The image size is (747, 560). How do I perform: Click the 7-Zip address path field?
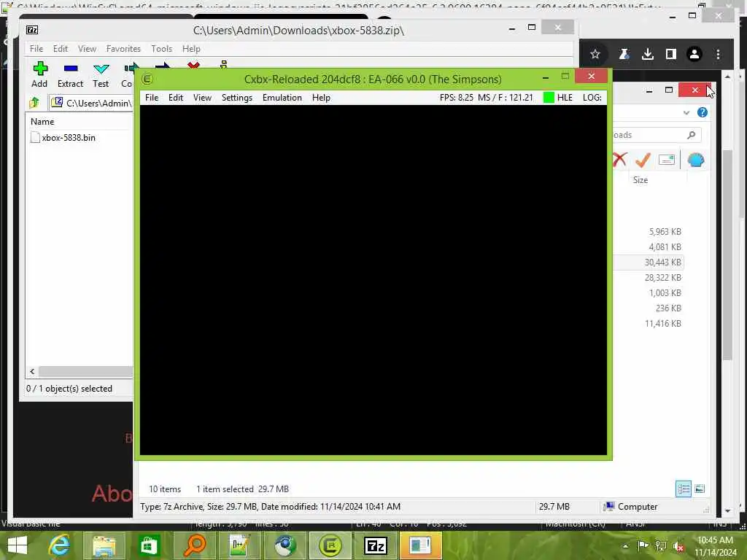(91, 103)
